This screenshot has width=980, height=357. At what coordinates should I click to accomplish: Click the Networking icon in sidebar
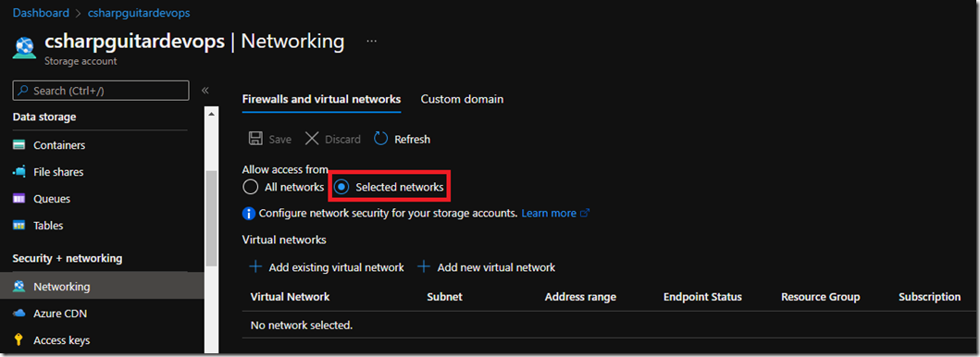[19, 287]
